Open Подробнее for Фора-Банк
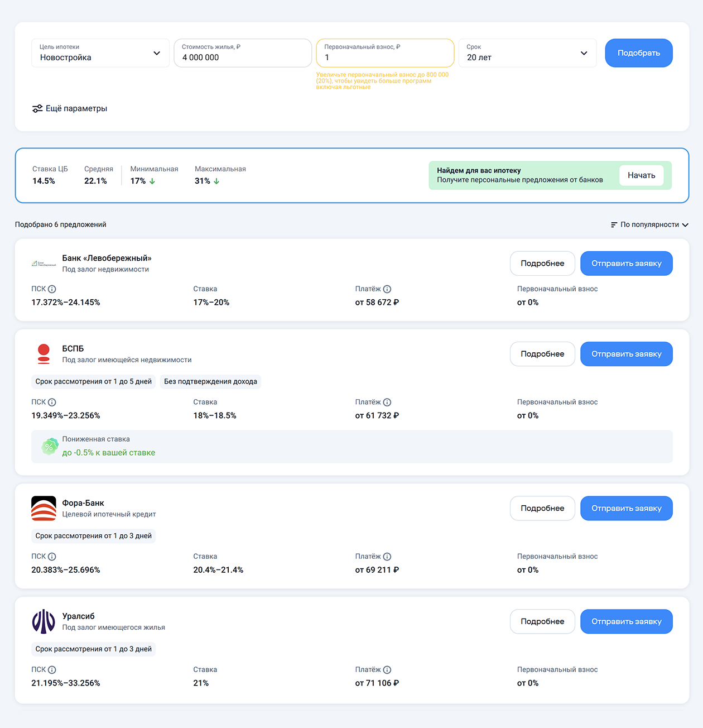703x728 pixels. [x=542, y=508]
